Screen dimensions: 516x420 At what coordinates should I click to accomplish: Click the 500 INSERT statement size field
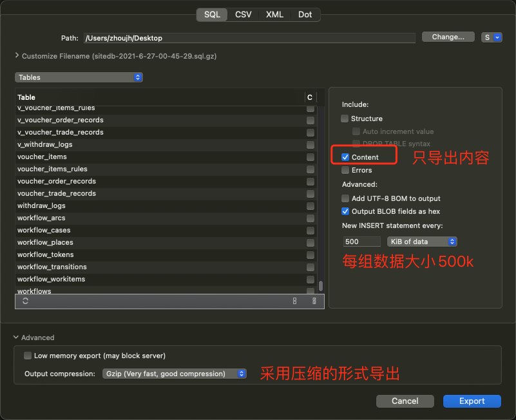click(361, 242)
